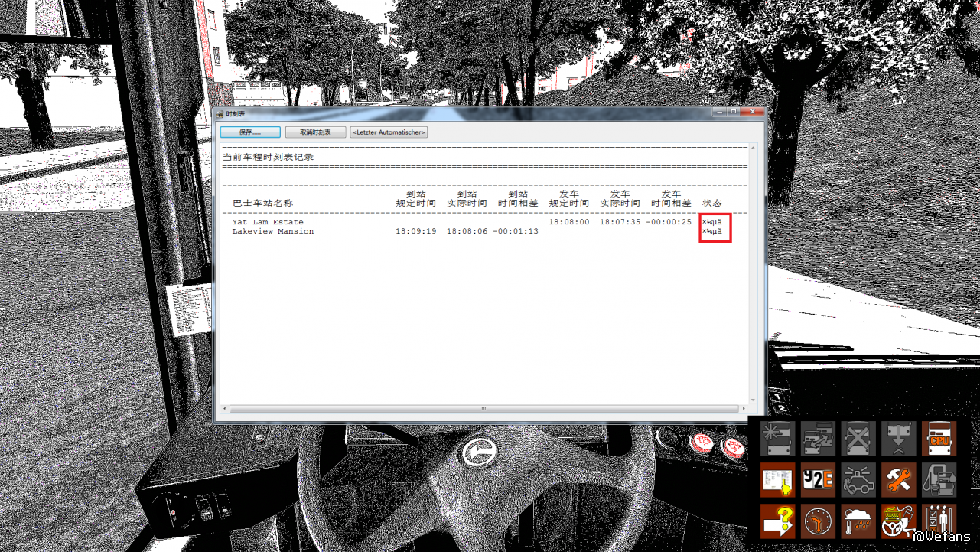Click the horizontal scrollbar thumb in timetable window
The image size is (980, 552).
(x=483, y=409)
